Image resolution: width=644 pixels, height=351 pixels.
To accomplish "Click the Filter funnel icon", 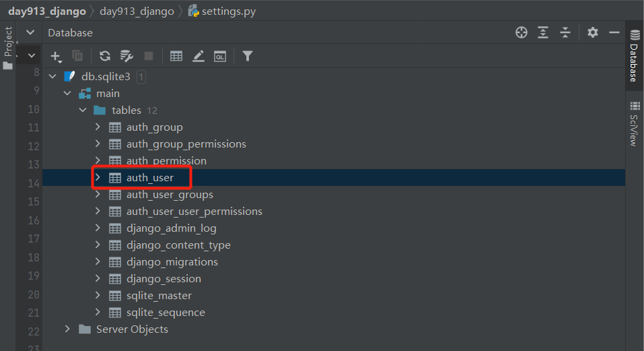I will (x=248, y=57).
